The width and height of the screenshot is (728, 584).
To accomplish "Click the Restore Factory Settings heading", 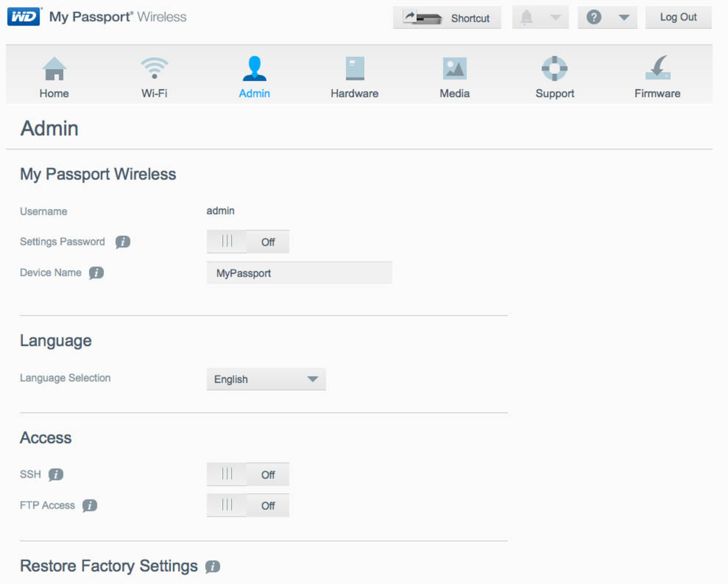I will pyautogui.click(x=109, y=566).
